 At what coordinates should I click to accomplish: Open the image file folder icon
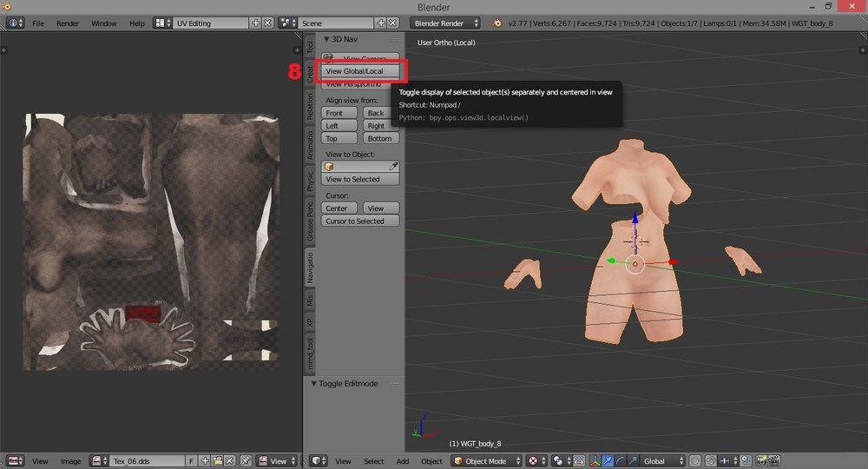click(x=218, y=460)
